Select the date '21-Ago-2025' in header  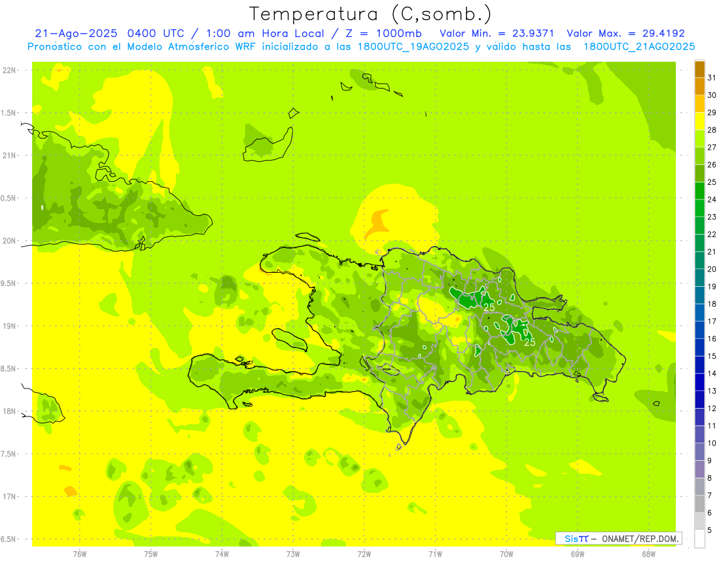(x=76, y=33)
